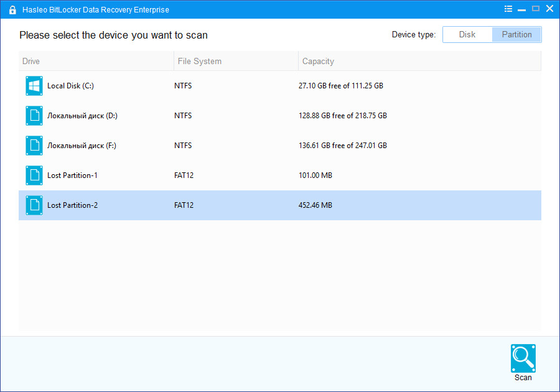
Task: Click the 27.10 GB free of 111.25 GB value
Action: click(341, 86)
